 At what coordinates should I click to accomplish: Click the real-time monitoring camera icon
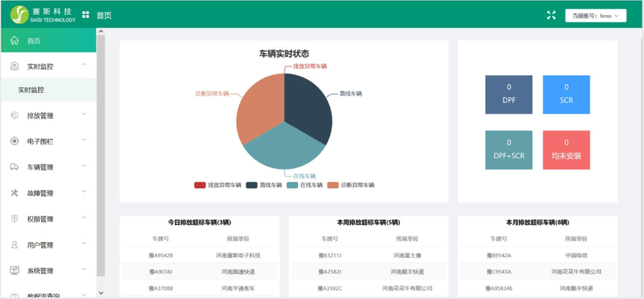(14, 66)
